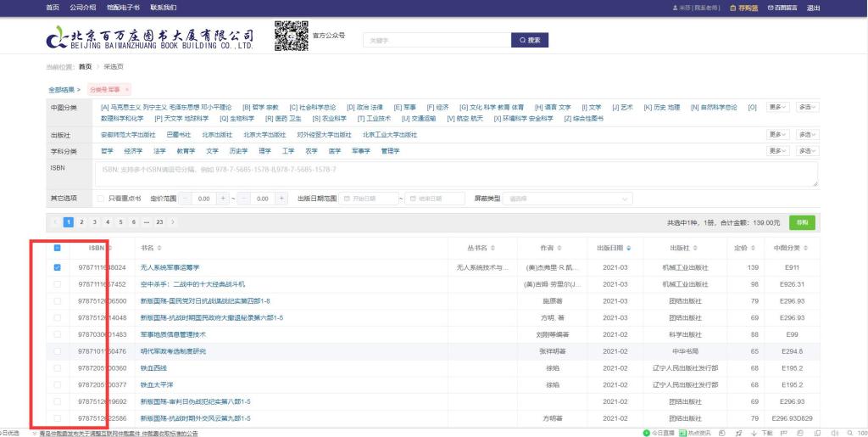
Task: Open the 屏蔽类型 dropdown
Action: (x=567, y=199)
